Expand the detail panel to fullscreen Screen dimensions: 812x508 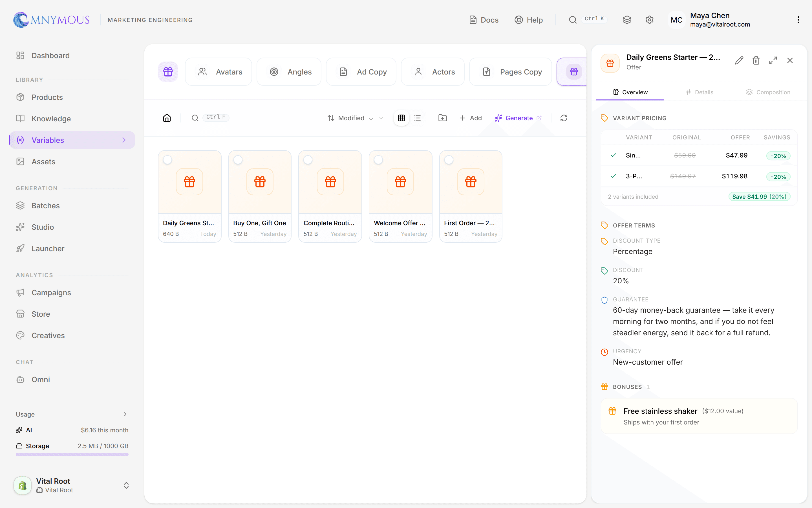[x=773, y=60]
